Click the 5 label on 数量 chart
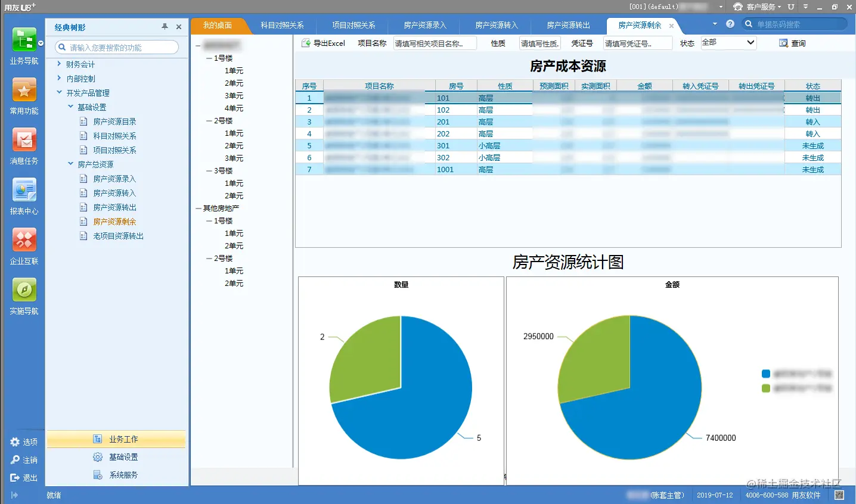This screenshot has width=856, height=504. 479,438
